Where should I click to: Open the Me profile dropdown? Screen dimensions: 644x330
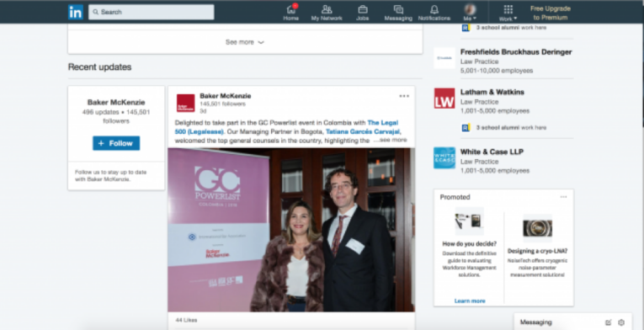coord(470,13)
